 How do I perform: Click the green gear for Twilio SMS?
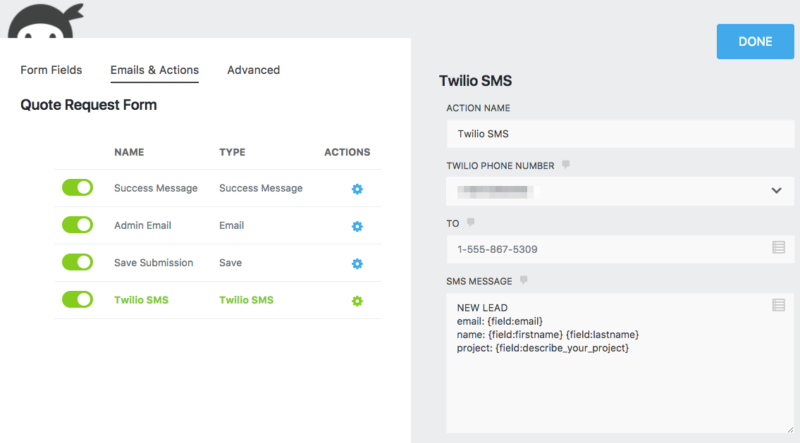point(357,301)
